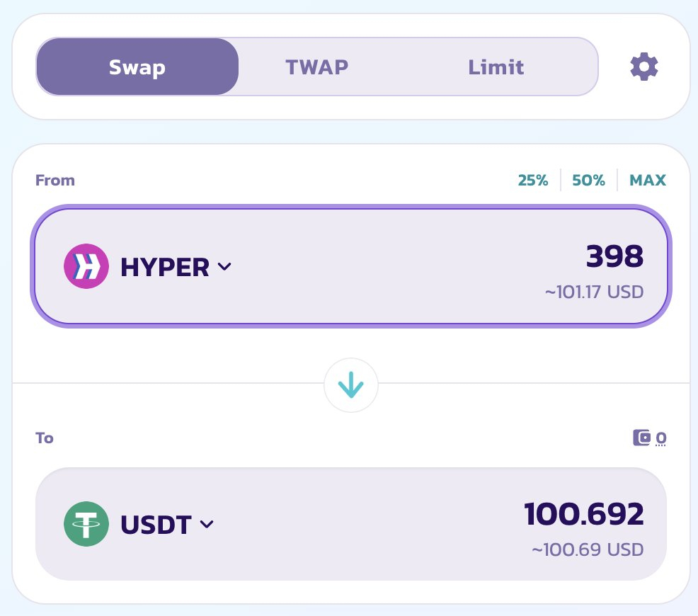Switch to the TWAP tab

pos(316,67)
